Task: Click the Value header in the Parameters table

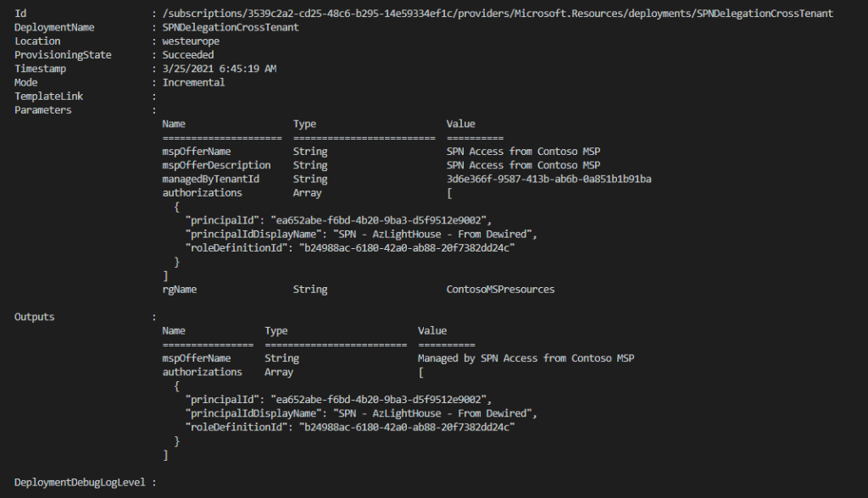Action: 461,124
